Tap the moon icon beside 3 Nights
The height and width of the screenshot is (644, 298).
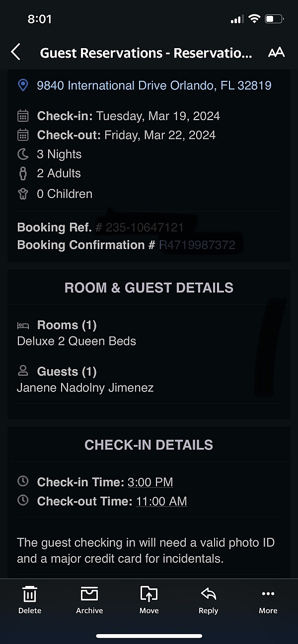[x=23, y=154]
